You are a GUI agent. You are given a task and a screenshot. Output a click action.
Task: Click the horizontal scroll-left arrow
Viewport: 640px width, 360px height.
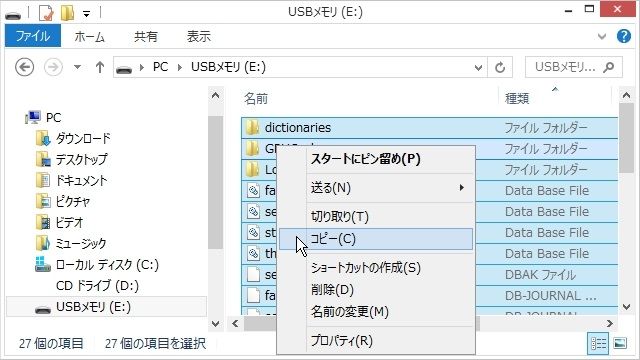coord(235,324)
